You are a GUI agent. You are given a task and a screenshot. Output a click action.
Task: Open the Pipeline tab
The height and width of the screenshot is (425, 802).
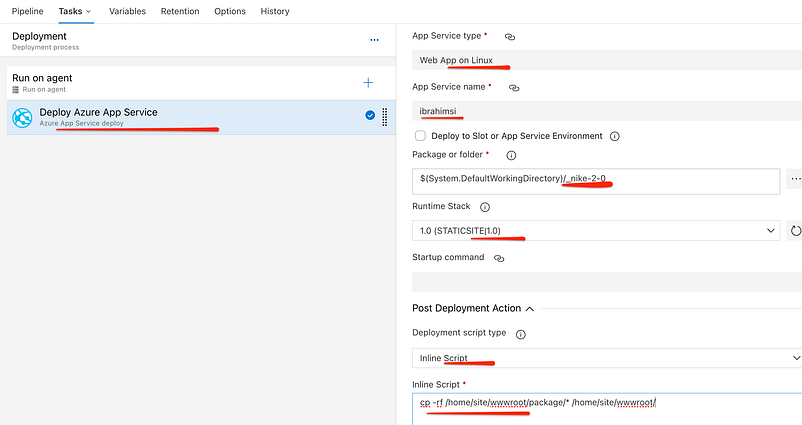tap(28, 11)
